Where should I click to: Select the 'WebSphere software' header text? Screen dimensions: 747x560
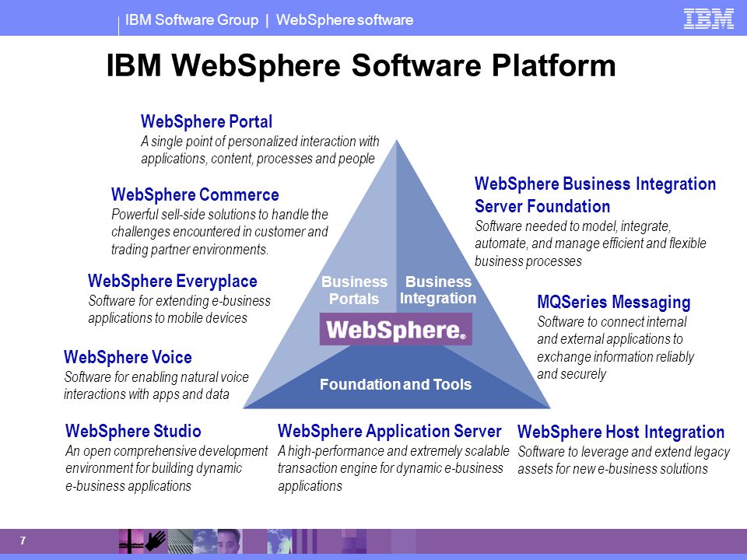tap(345, 20)
